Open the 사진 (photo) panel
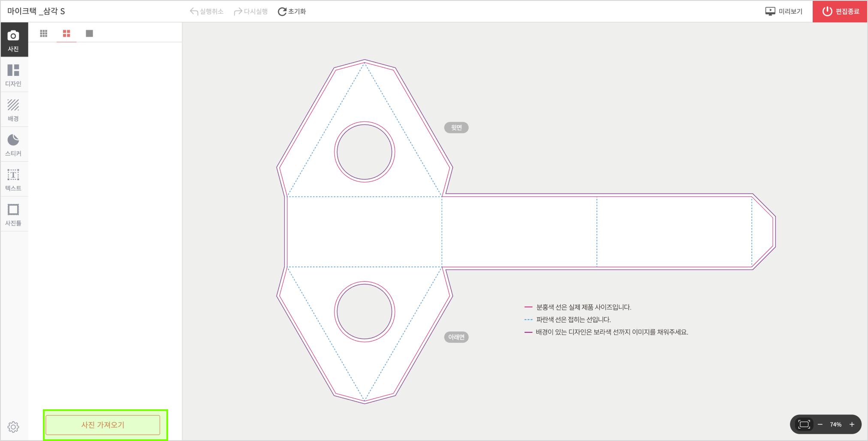This screenshot has height=441, width=868. coord(13,40)
